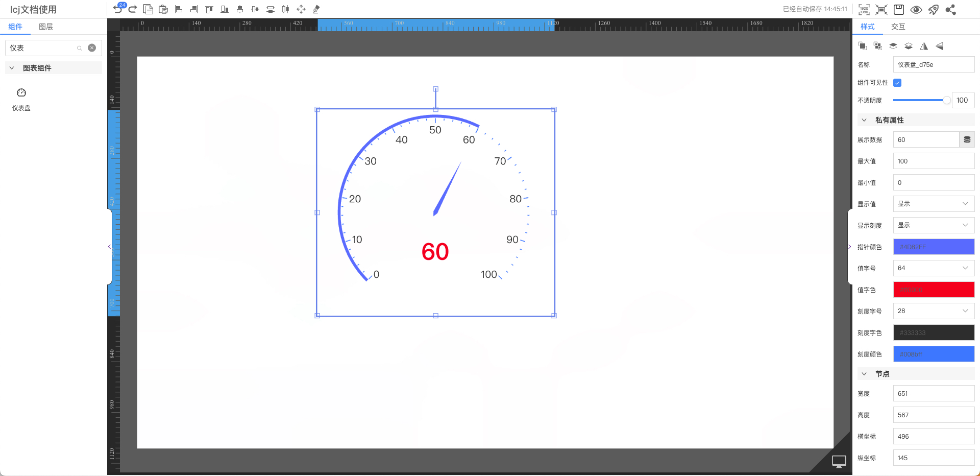
Task: Flip the component vertically
Action: point(939,46)
